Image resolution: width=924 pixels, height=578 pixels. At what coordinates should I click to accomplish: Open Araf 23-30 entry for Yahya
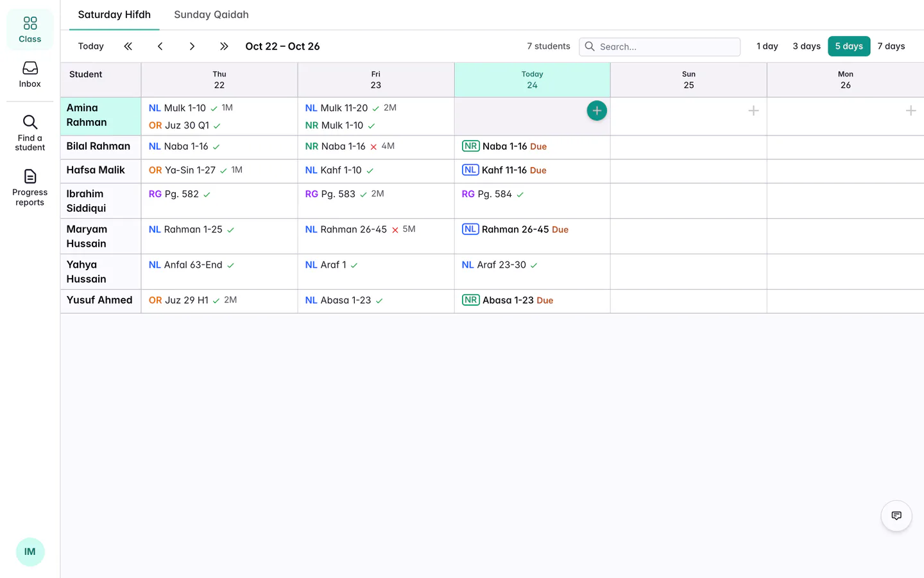500,265
